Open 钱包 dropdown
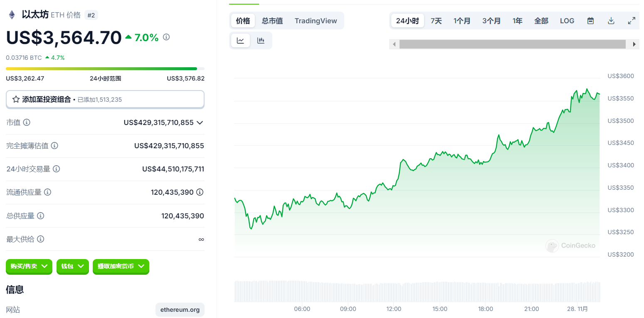Viewport: 644px width, 318px height. click(x=73, y=266)
